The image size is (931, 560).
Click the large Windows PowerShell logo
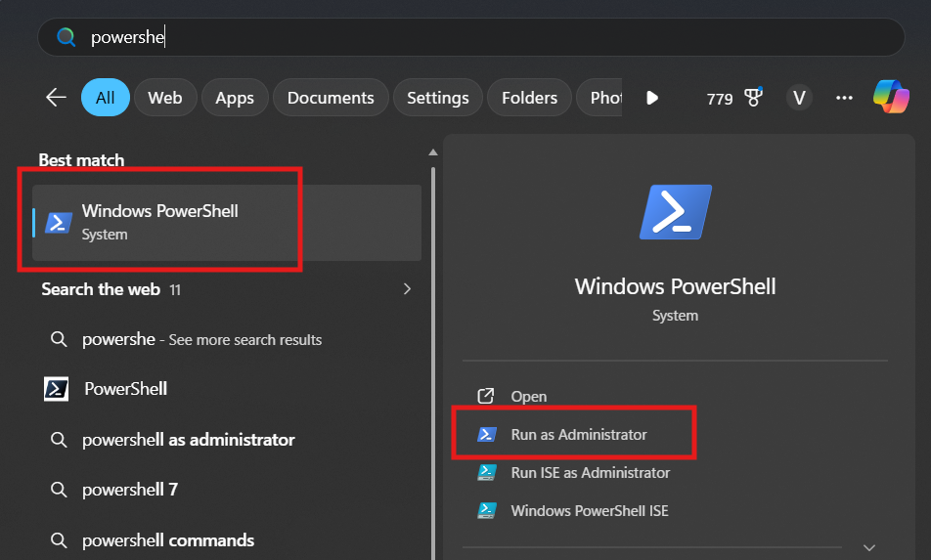coord(675,212)
